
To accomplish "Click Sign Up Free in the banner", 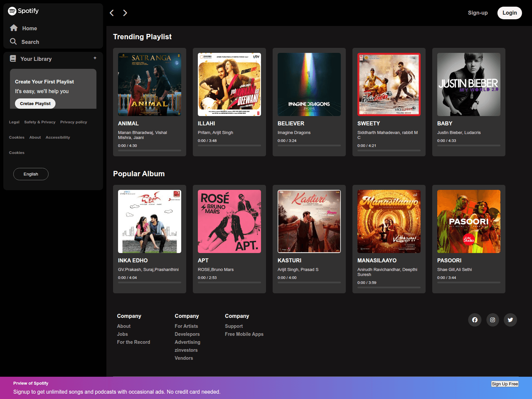I will click(x=505, y=384).
